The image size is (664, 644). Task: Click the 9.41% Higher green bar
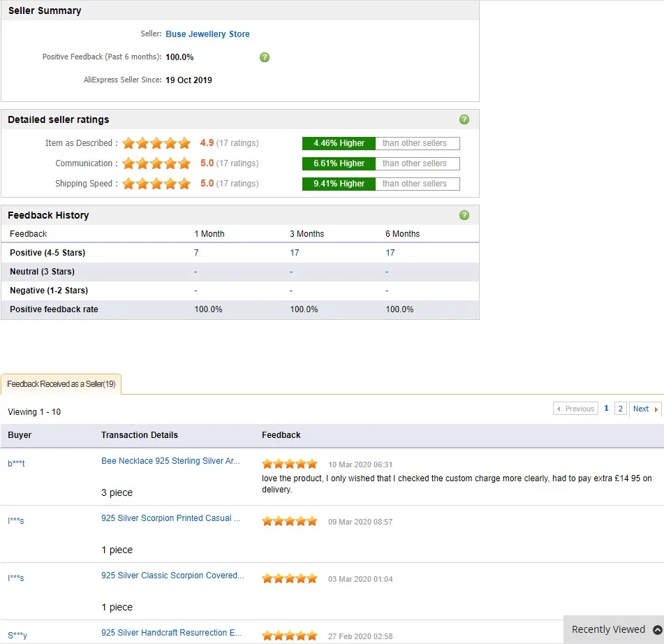(339, 184)
